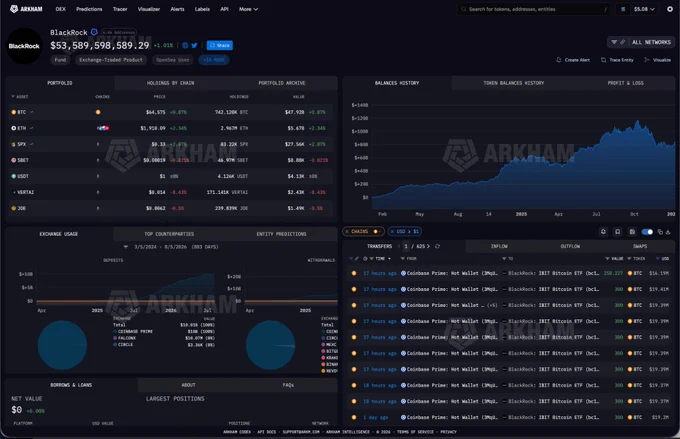Click the SBET coin icon in portfolio
This screenshot has height=439, width=680.
coord(13,160)
